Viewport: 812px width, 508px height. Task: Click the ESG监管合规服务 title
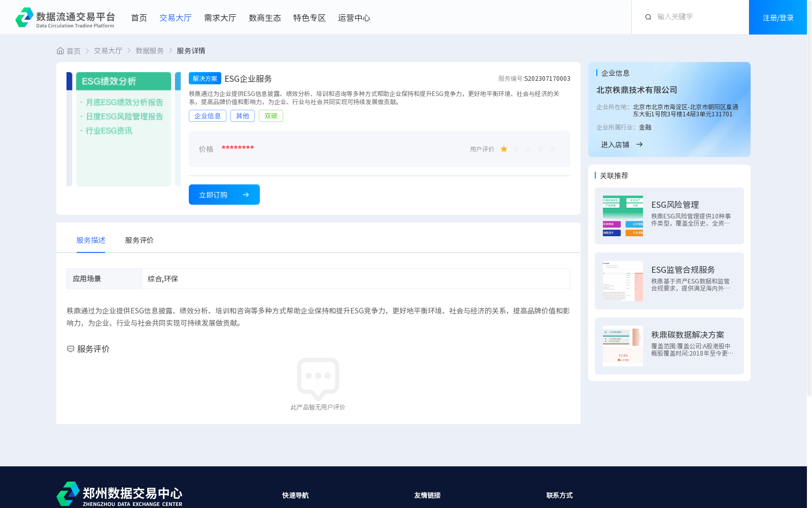[683, 270]
